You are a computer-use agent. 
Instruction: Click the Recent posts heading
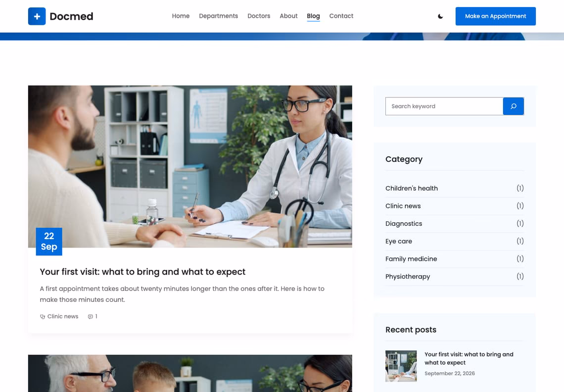(411, 330)
